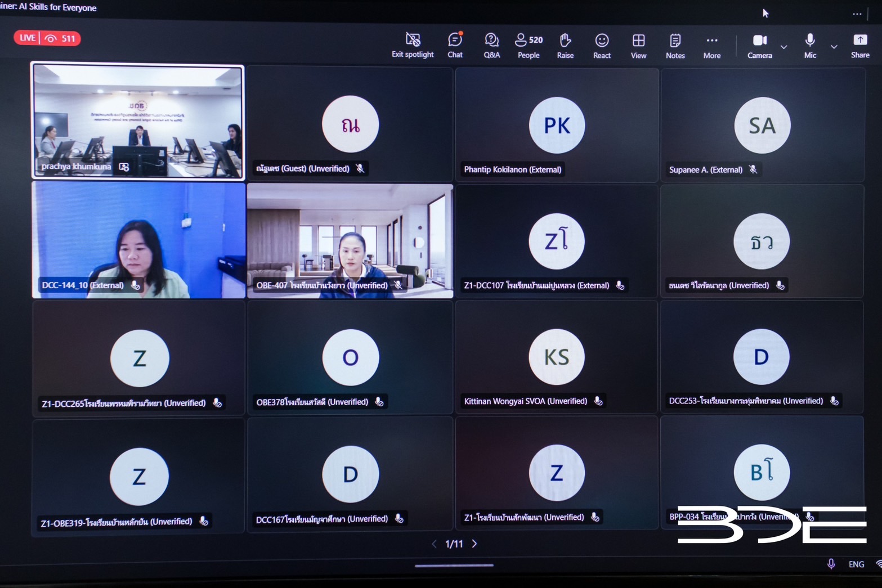Open the ENG language indicator
882x588 pixels.
click(856, 564)
